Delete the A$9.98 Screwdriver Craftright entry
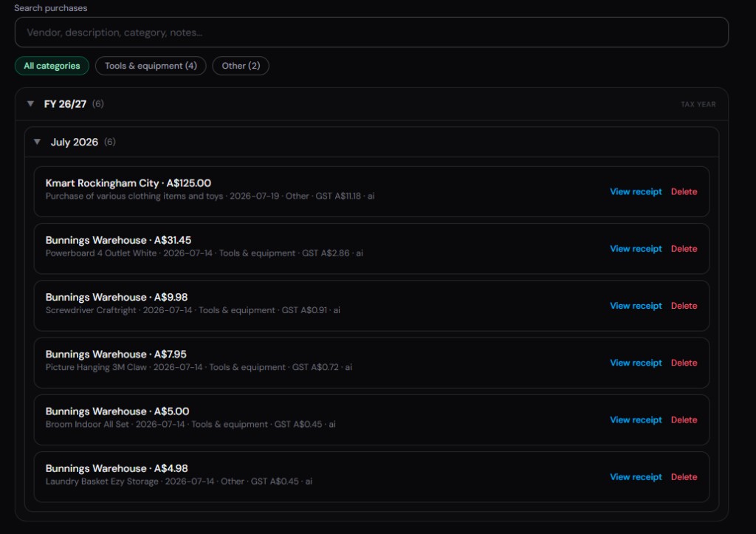Viewport: 756px width, 534px height. click(x=684, y=305)
